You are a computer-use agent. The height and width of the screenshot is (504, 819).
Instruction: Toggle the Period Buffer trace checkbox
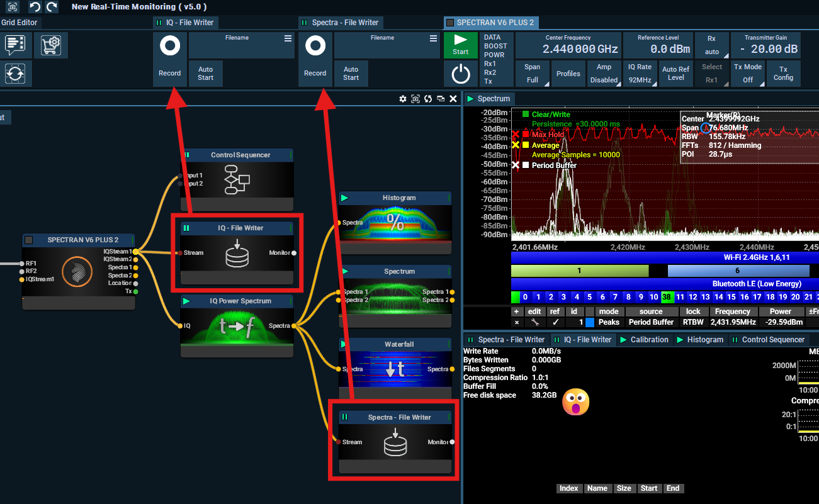[x=526, y=165]
